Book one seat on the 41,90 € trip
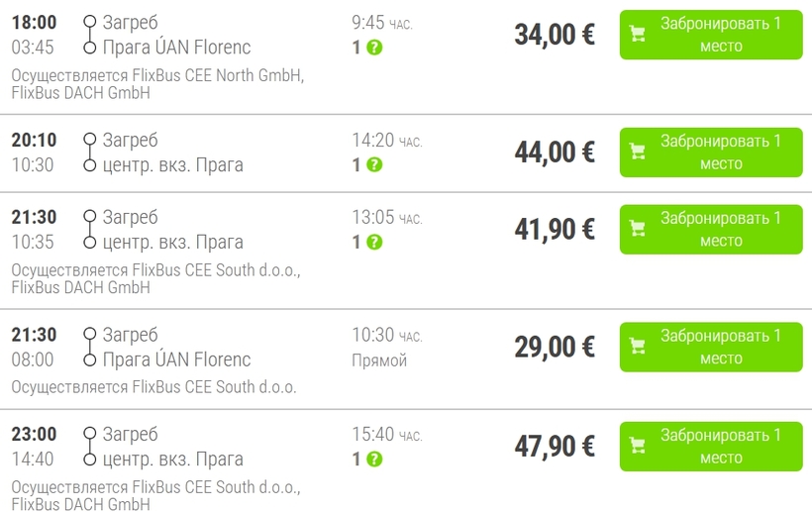This screenshot has width=812, height=512. 711,230
